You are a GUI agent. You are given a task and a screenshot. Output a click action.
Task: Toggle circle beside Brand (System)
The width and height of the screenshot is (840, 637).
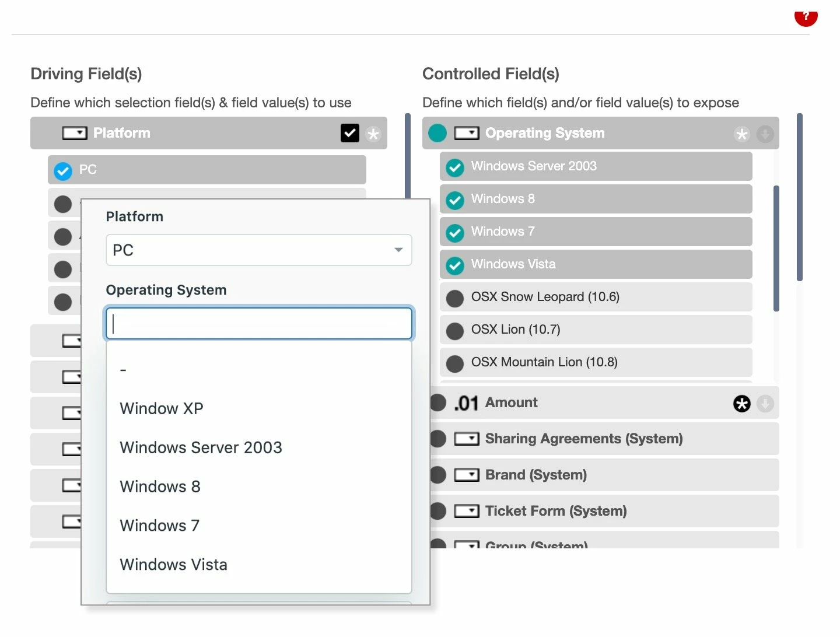438,475
